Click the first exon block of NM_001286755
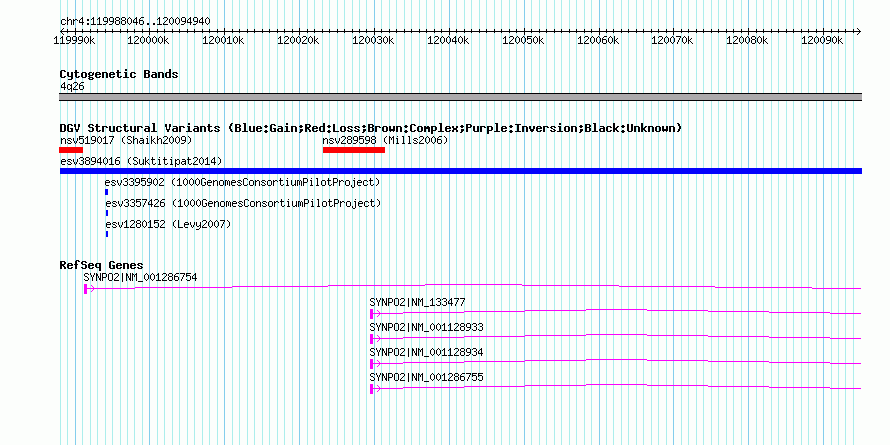890x445 pixels. 371,389
